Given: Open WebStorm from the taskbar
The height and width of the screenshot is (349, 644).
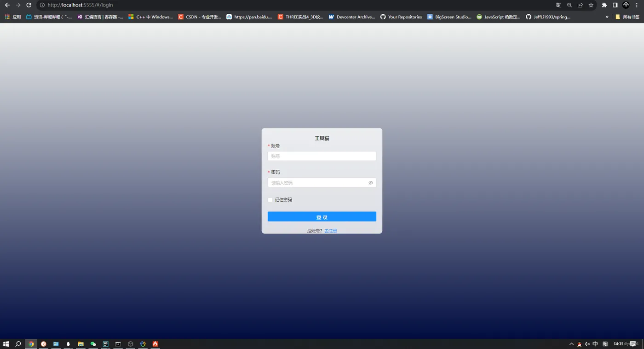Looking at the screenshot, I should [x=105, y=344].
